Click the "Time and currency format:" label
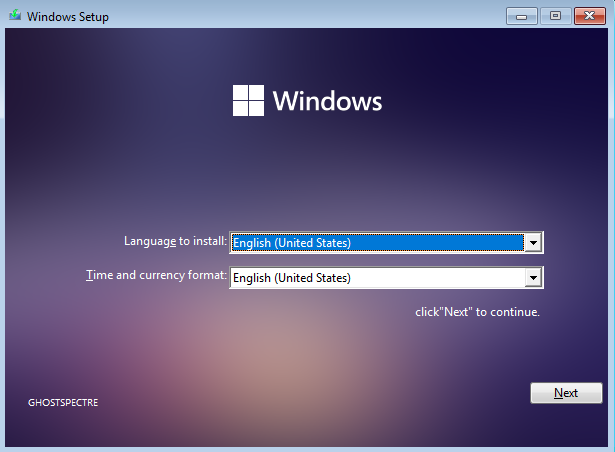 point(156,275)
